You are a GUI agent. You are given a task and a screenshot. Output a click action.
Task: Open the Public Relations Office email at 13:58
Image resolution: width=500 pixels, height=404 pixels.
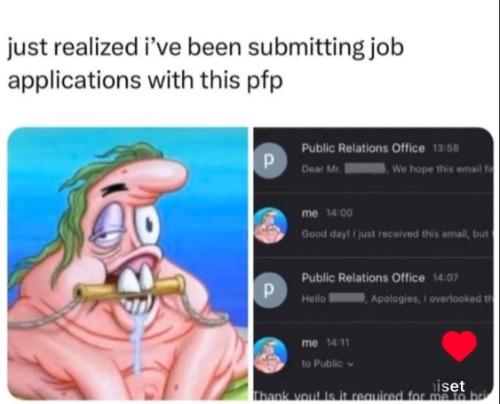click(x=373, y=160)
